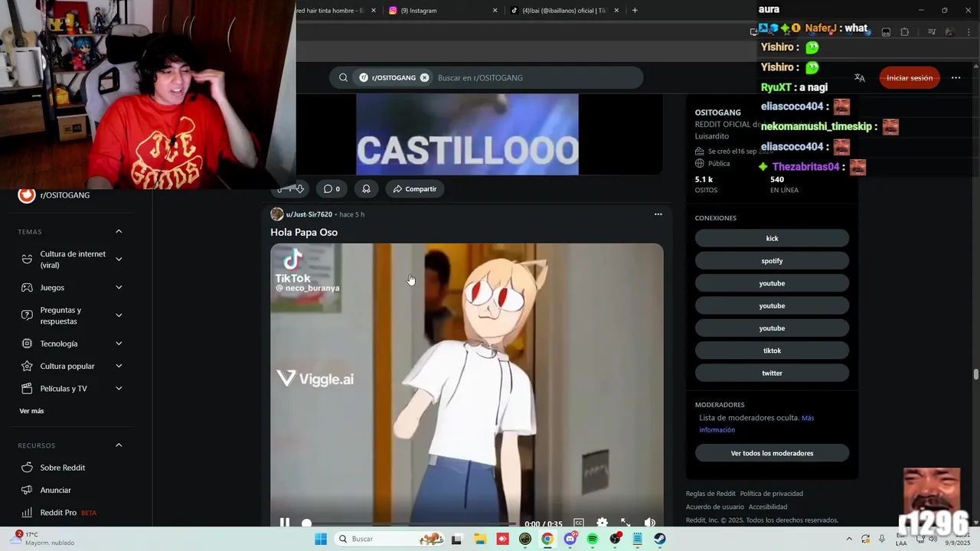This screenshot has height=551, width=980.
Task: Click the Windows Start button
Action: (321, 539)
